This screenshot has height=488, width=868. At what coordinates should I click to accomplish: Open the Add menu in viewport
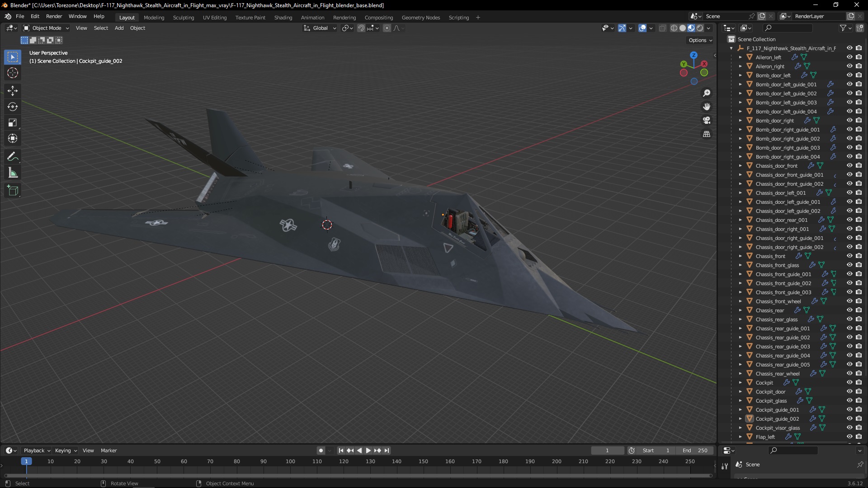[x=119, y=28]
